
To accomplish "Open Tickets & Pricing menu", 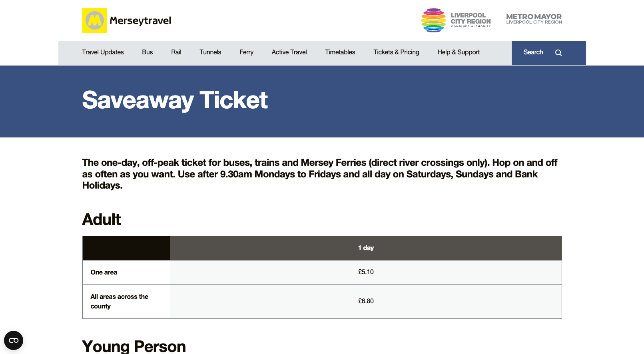I will [396, 52].
